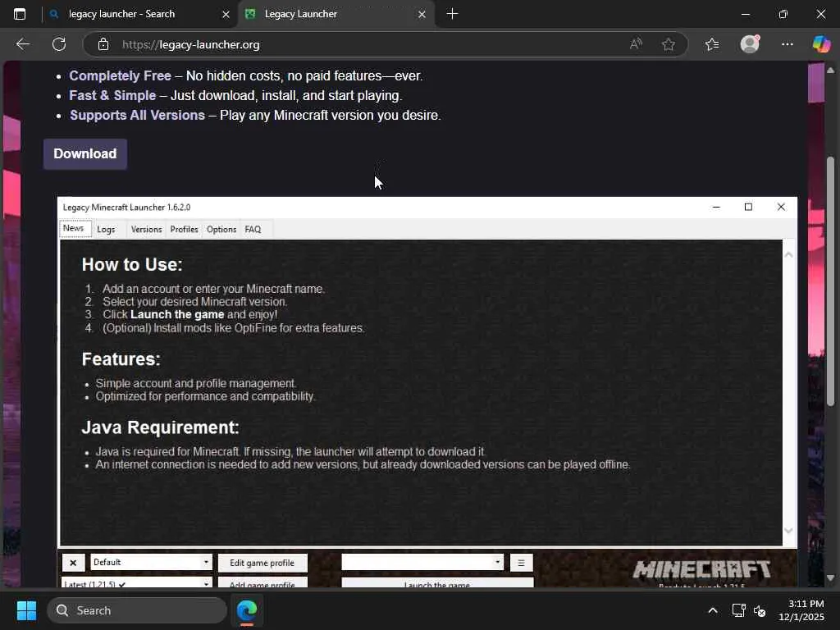Click the browser back arrow
The height and width of the screenshot is (630, 840).
22,44
